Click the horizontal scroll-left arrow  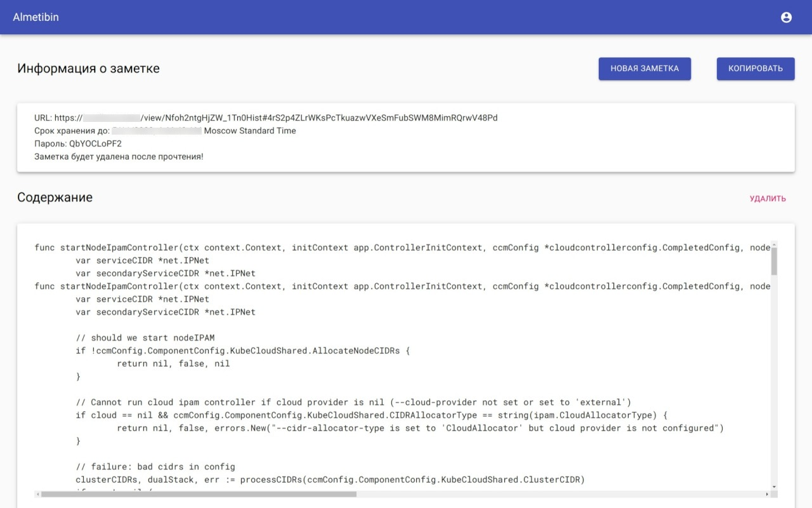[38, 493]
